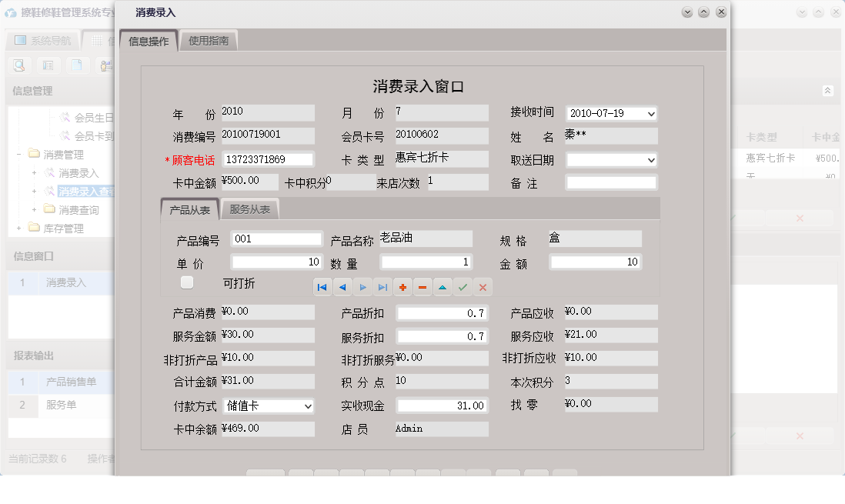Viewport: 845px width, 504px height.
Task: Click the delete (-) record icon
Action: point(422,287)
